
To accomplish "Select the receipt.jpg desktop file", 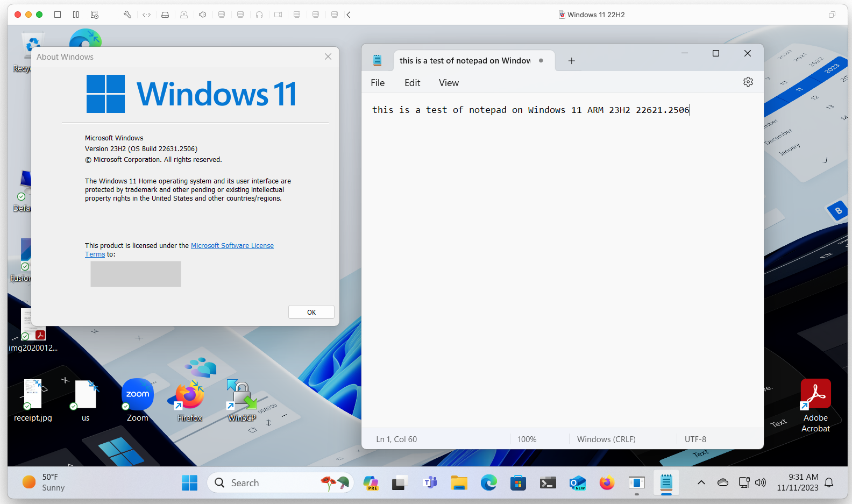I will pos(33,400).
